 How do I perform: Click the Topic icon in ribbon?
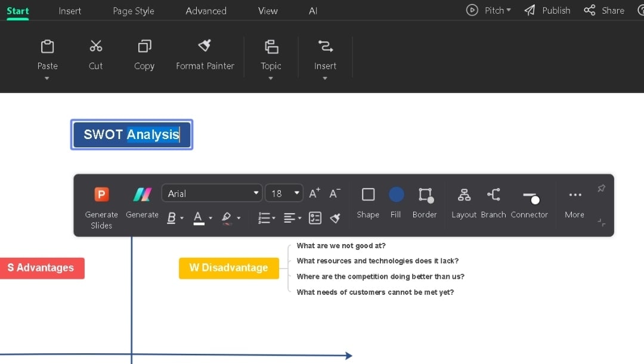click(x=271, y=47)
